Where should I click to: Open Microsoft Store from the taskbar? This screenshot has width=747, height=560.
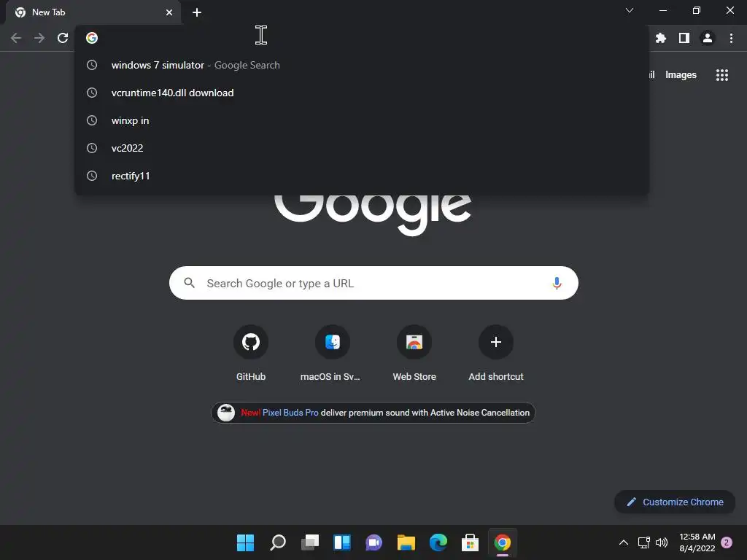pyautogui.click(x=471, y=542)
